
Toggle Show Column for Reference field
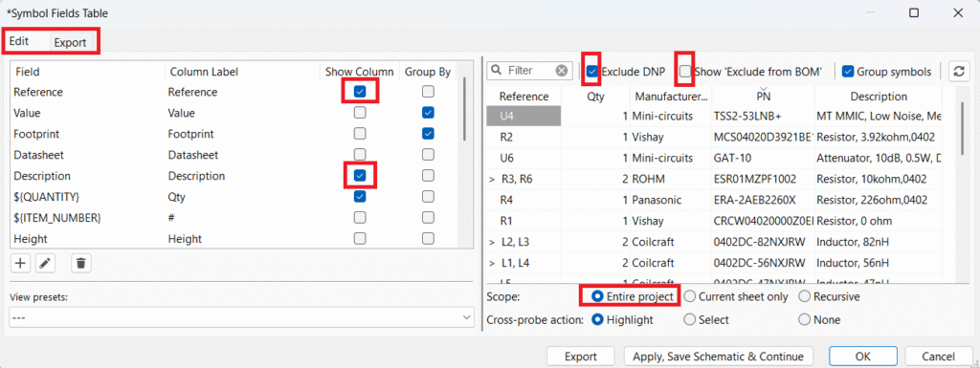coord(360,92)
